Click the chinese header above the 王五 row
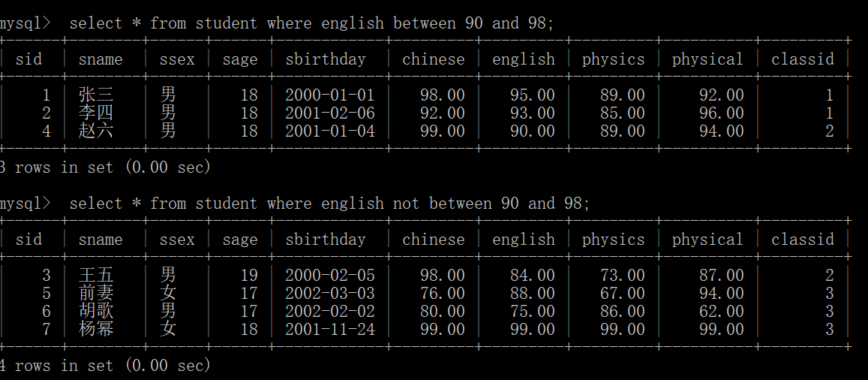 (434, 240)
